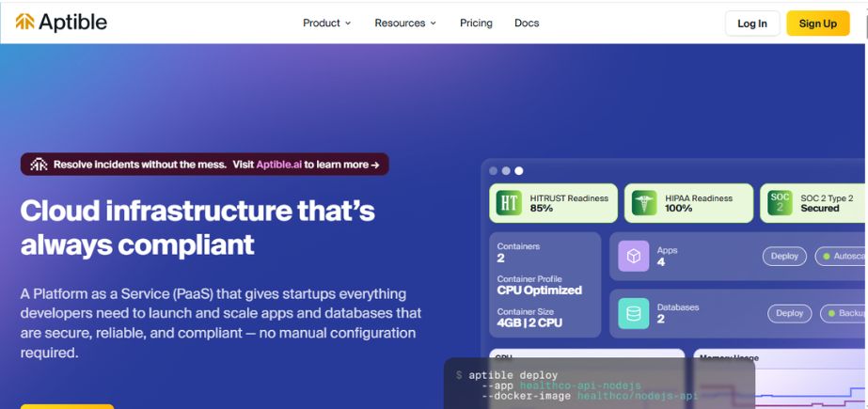The height and width of the screenshot is (409, 868).
Task: Click the Containers count "2"
Action: (501, 258)
